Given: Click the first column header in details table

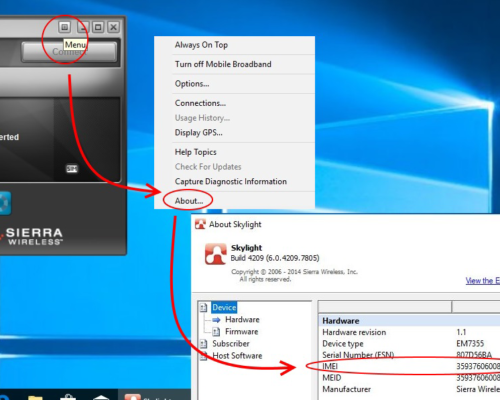Looking at the screenshot, I should click(385, 307).
